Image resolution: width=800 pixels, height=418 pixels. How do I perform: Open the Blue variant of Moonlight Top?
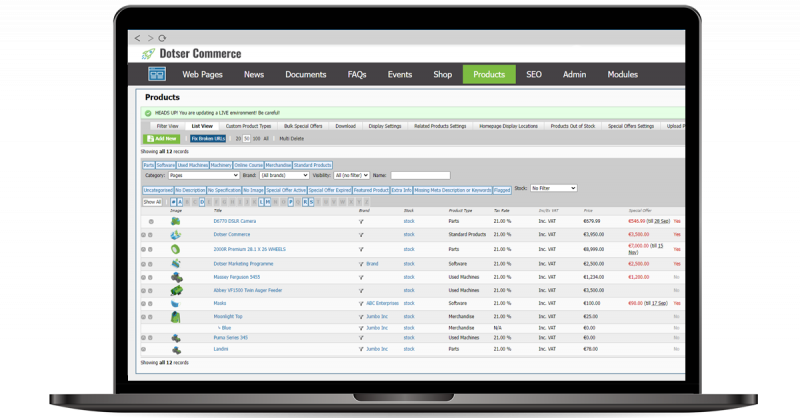click(x=226, y=328)
